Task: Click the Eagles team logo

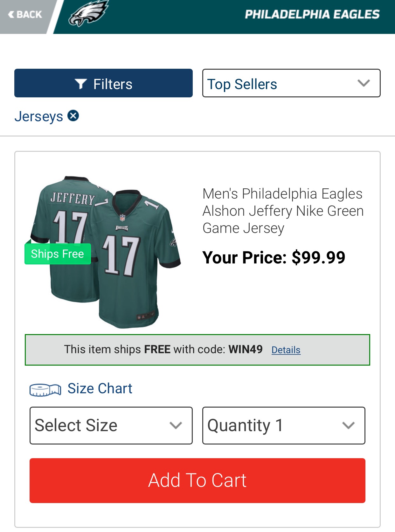Action: tap(88, 13)
